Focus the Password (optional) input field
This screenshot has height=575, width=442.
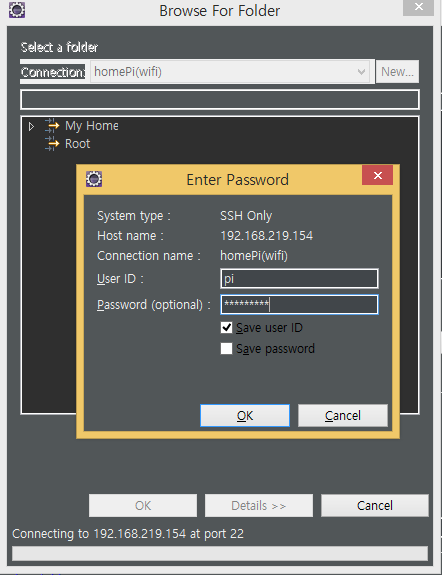pos(299,304)
